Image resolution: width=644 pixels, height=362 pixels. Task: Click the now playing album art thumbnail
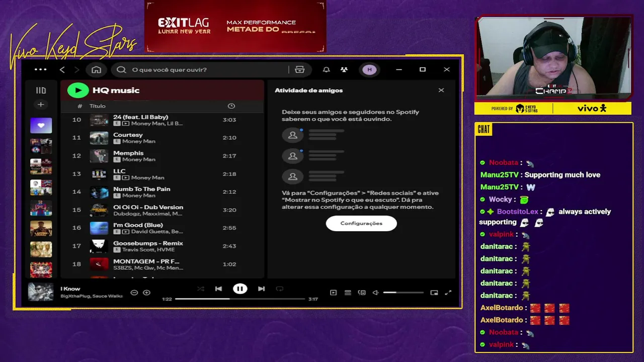pos(41,292)
